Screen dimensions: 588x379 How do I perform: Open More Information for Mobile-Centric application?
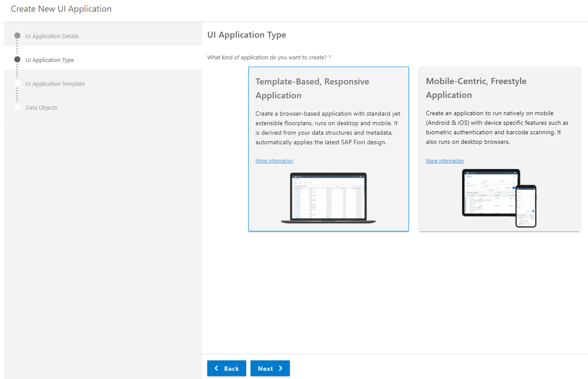[445, 161]
